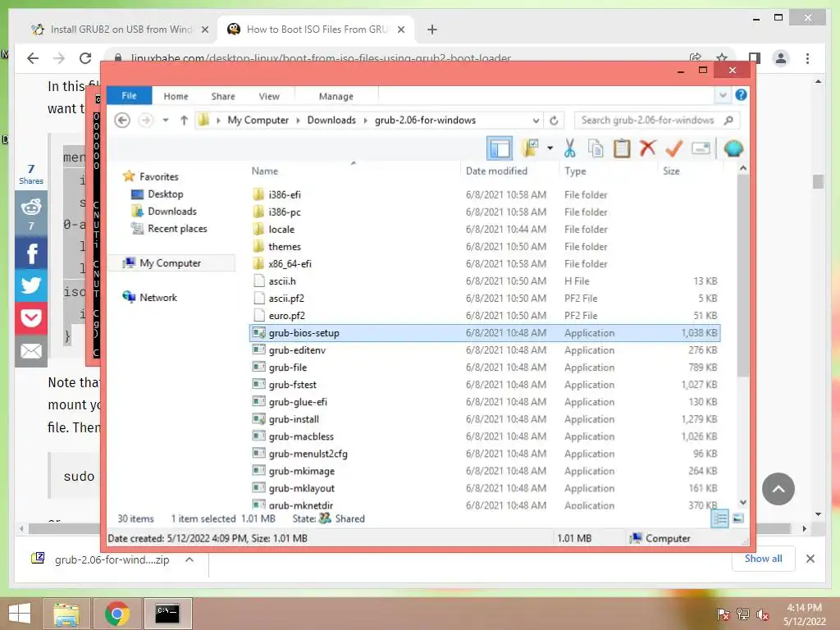Refresh the Explorer folder view
The height and width of the screenshot is (630, 840).
pos(554,120)
